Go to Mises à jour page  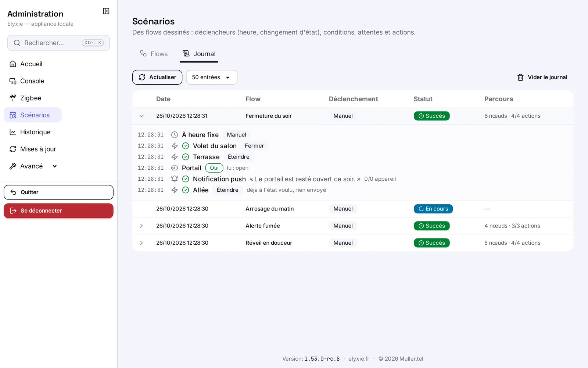tap(33, 149)
